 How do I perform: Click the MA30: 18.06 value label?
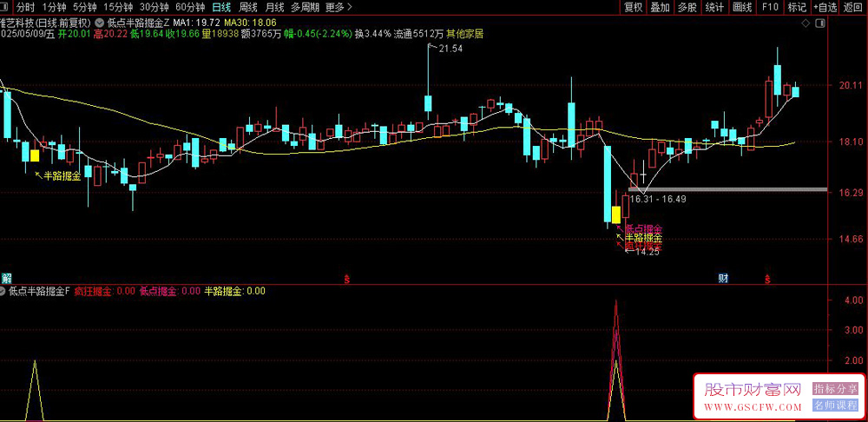coord(250,23)
